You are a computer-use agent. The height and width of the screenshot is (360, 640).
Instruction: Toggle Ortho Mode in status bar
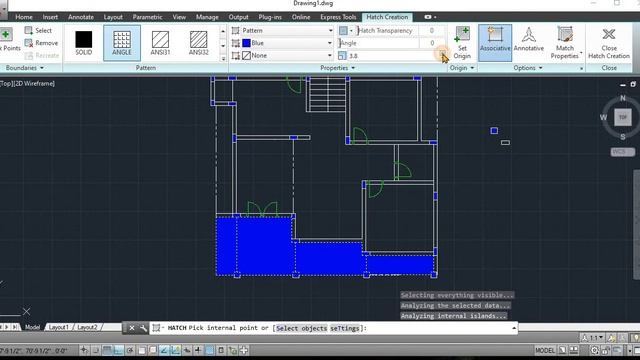119,350
